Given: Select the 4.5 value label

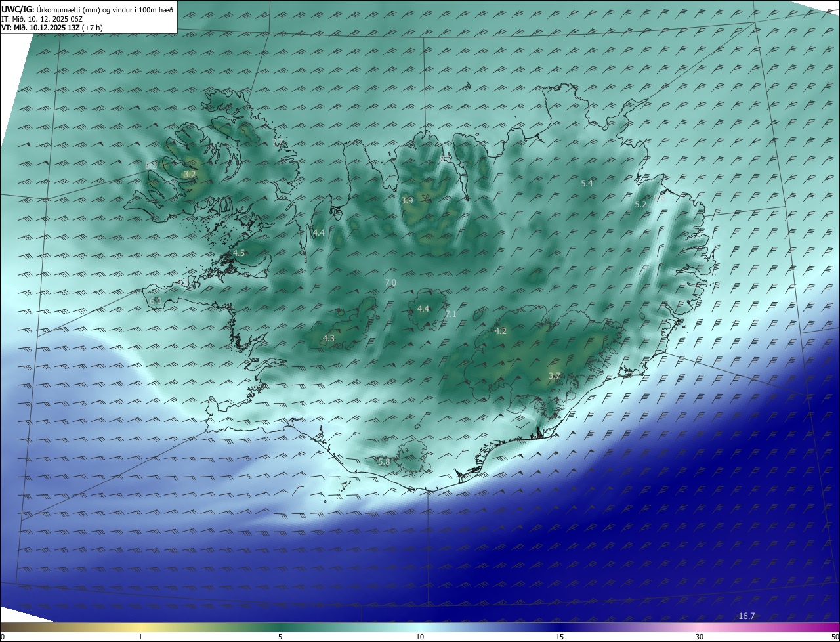Looking at the screenshot, I should point(239,253).
